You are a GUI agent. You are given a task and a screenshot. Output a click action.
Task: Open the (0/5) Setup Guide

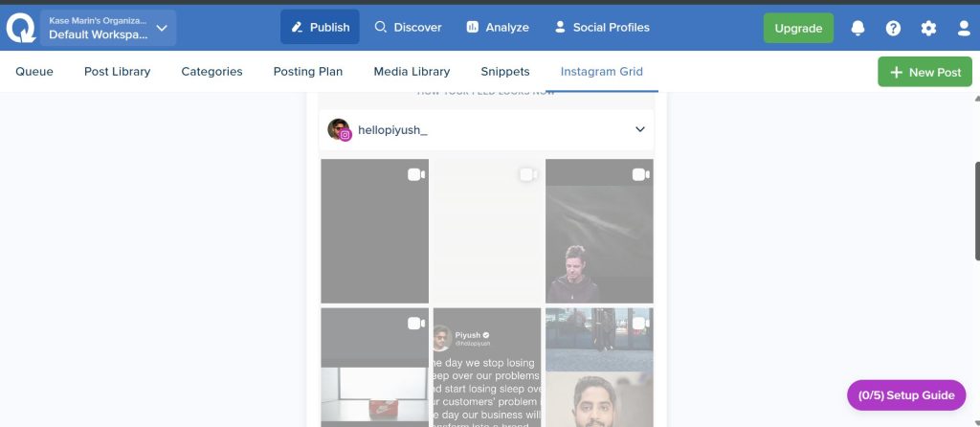pyautogui.click(x=906, y=395)
